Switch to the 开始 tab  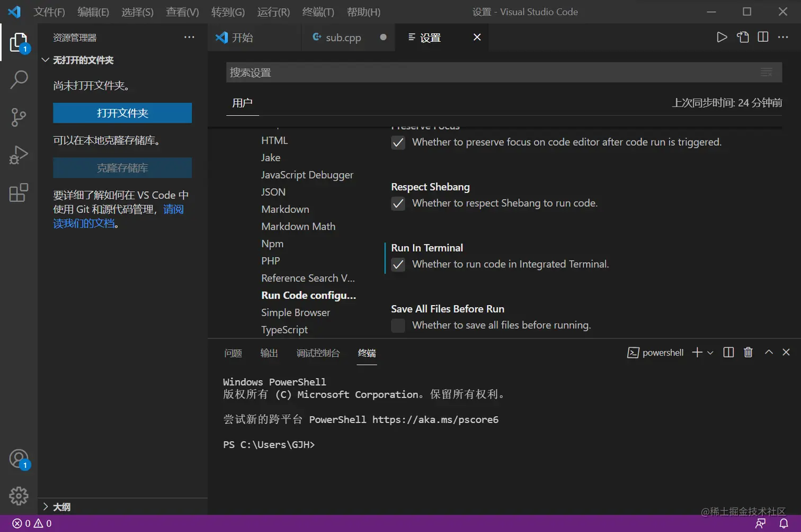(254, 37)
